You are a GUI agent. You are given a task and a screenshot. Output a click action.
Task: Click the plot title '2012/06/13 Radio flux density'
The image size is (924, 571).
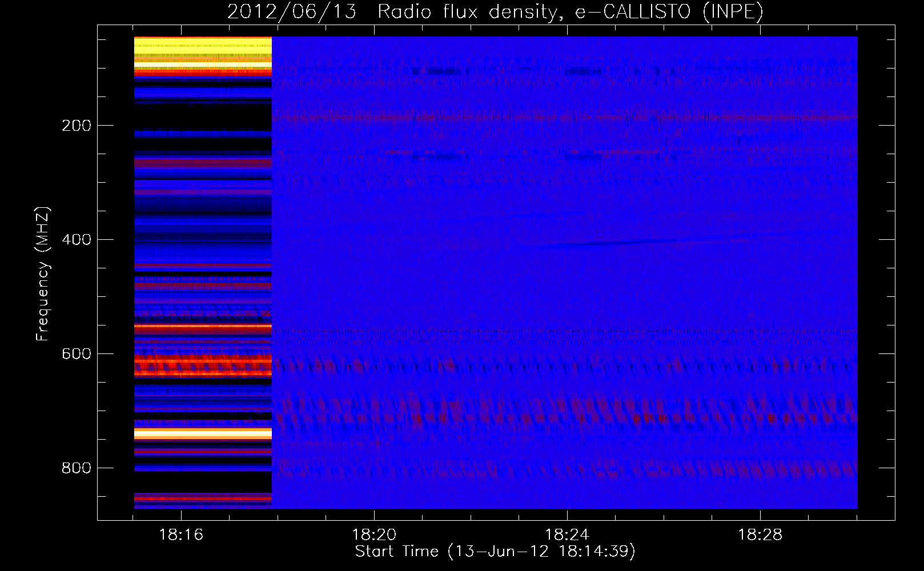point(392,12)
